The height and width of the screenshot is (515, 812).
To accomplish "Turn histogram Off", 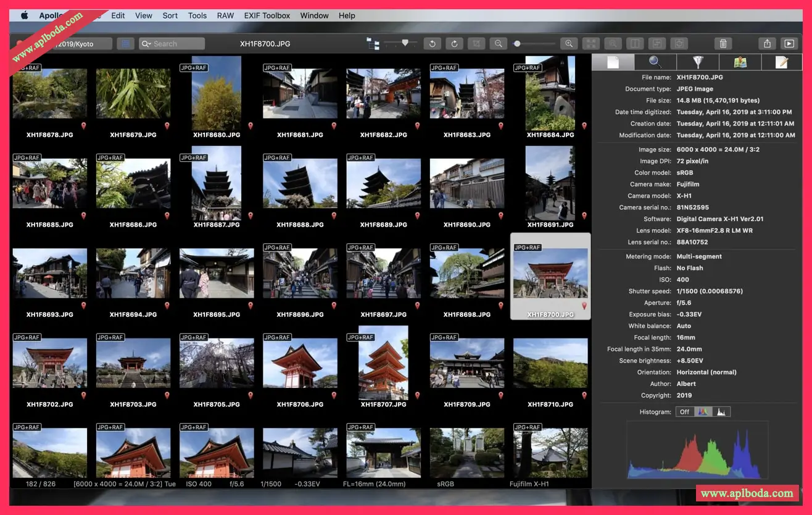I will 684,412.
